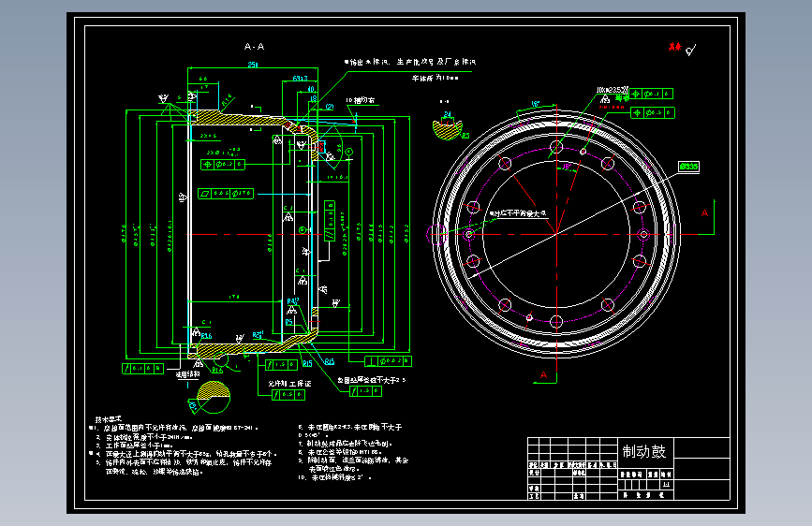Click the 251 overall width dimension
The width and height of the screenshot is (812, 526).
click(253, 65)
